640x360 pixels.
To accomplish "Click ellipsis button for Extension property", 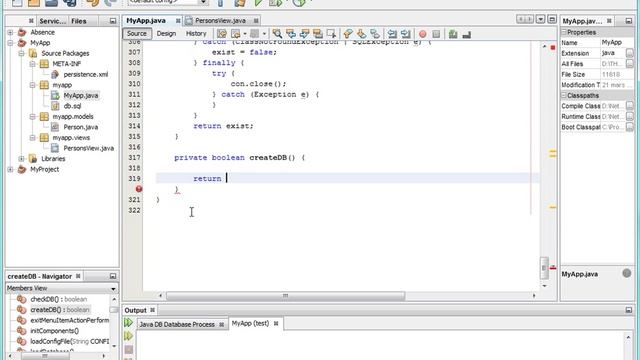I will [x=630, y=53].
